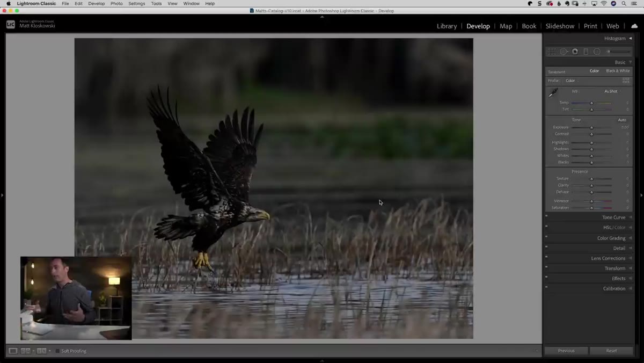
Task: Toggle Before/After top-bottom view icon
Action: (x=41, y=351)
